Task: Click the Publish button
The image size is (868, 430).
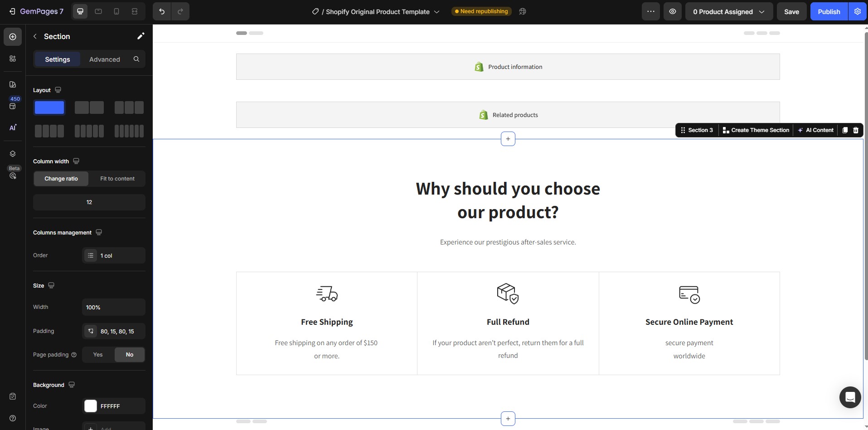Action: (829, 11)
